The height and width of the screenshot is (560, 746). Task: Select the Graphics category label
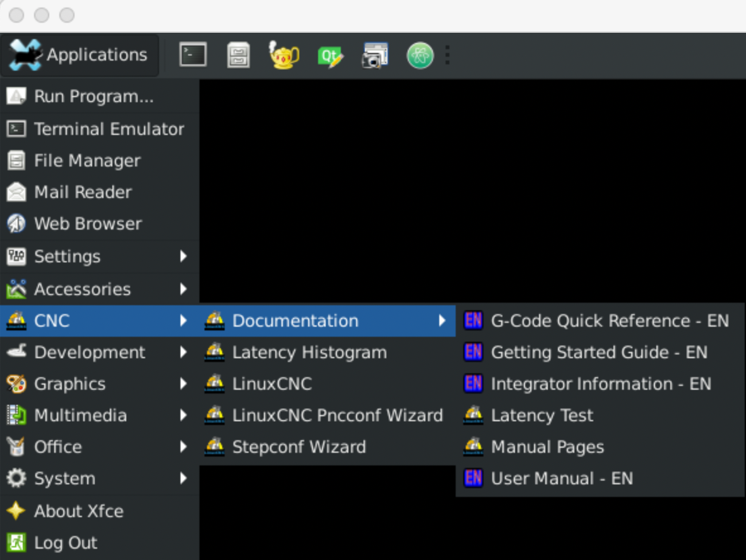point(70,383)
